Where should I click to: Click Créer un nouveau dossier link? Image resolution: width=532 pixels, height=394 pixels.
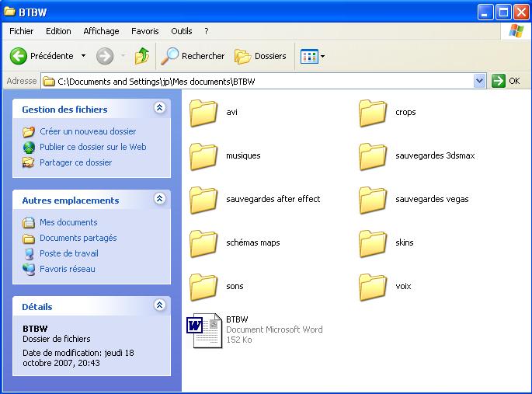click(88, 131)
